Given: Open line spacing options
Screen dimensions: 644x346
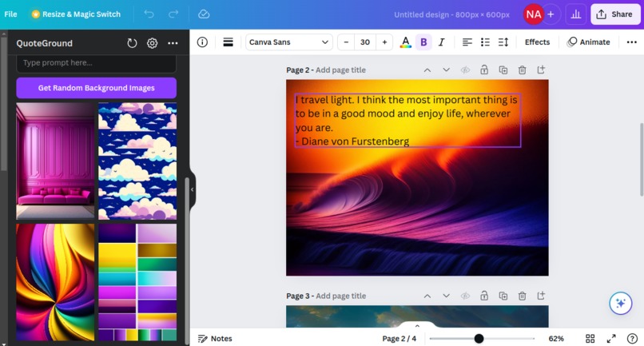Looking at the screenshot, I should 503,42.
